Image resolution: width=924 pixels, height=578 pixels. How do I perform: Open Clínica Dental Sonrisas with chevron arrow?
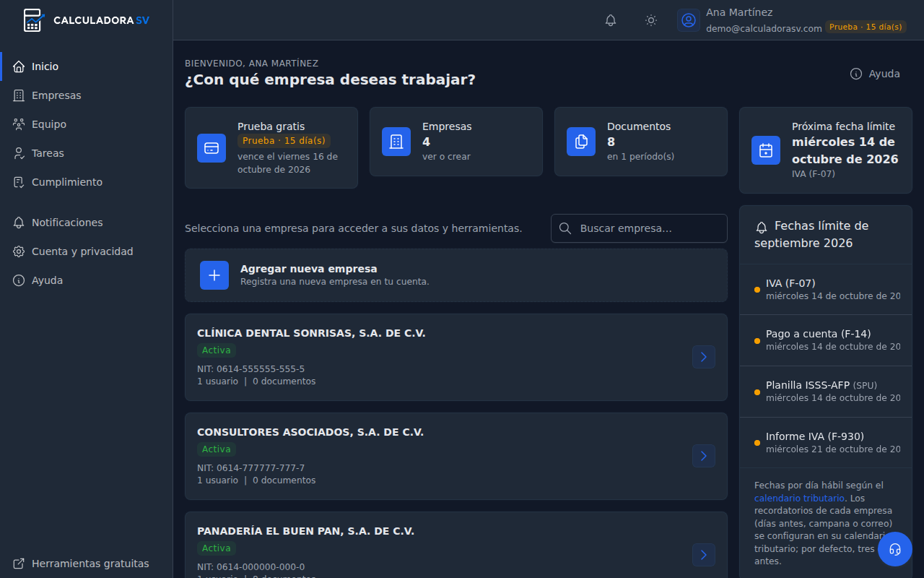pyautogui.click(x=704, y=357)
